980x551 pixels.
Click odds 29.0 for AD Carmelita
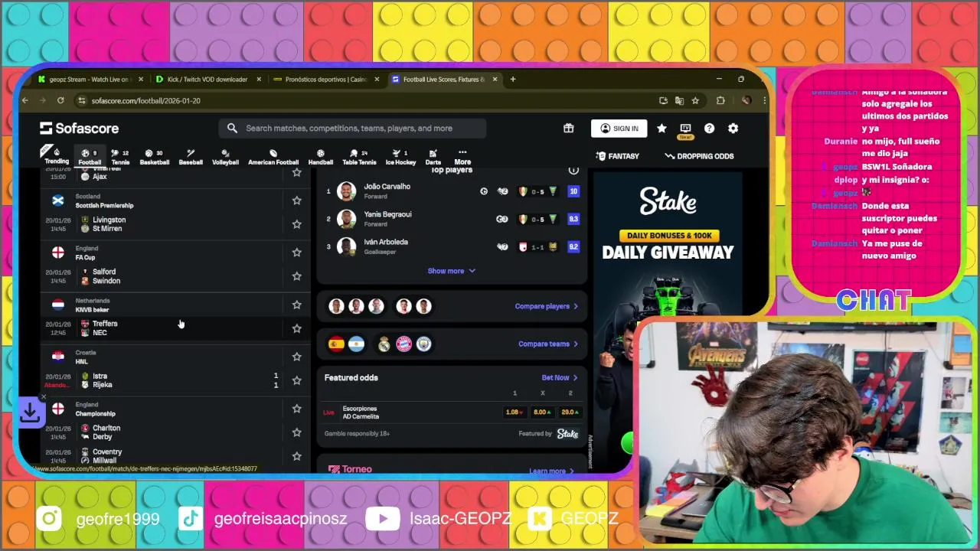(x=570, y=412)
